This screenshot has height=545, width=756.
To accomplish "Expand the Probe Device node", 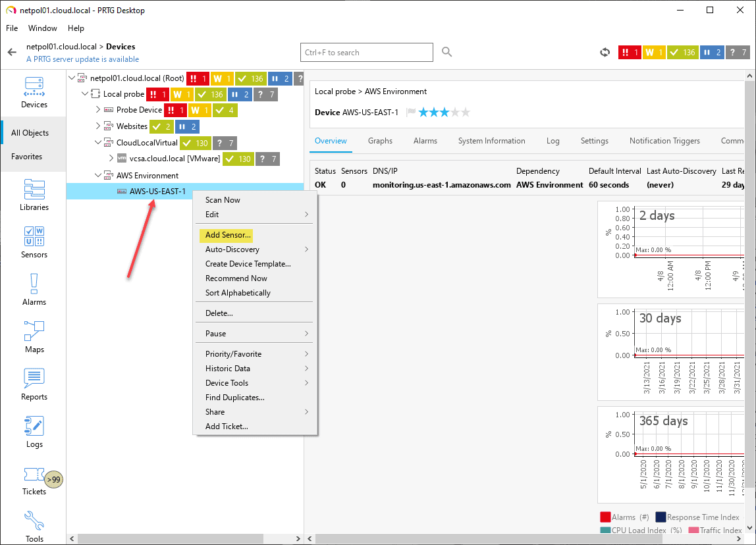I will click(98, 109).
